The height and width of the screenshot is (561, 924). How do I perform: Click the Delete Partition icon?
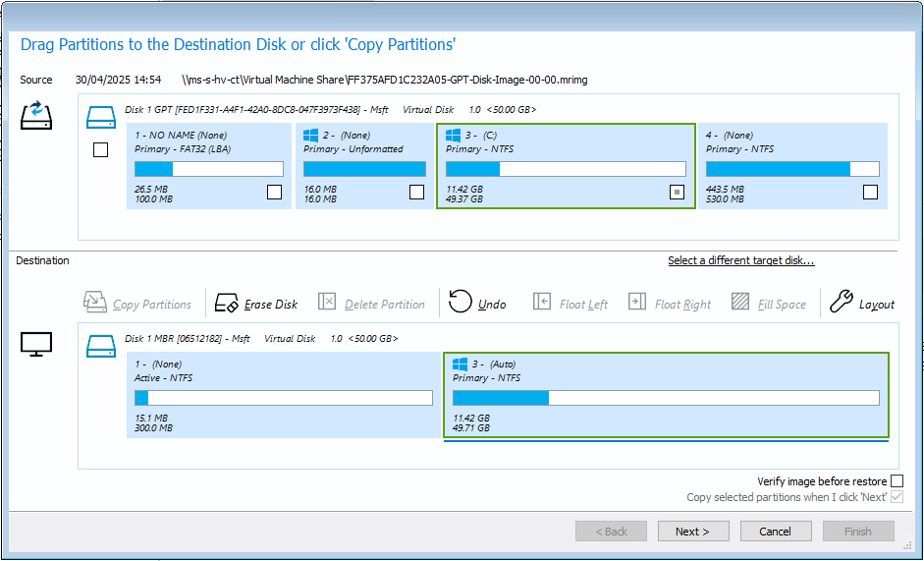[327, 302]
